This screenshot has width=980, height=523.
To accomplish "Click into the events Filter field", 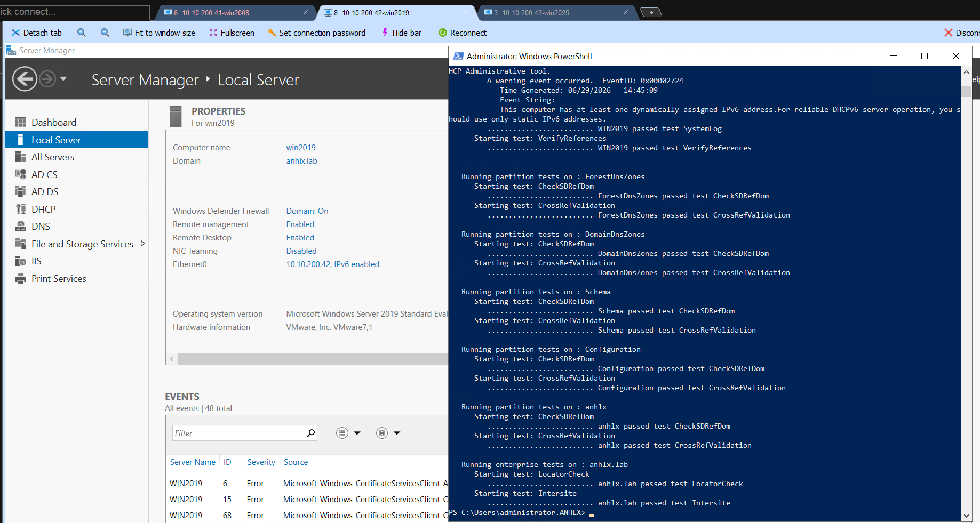I will [x=238, y=433].
